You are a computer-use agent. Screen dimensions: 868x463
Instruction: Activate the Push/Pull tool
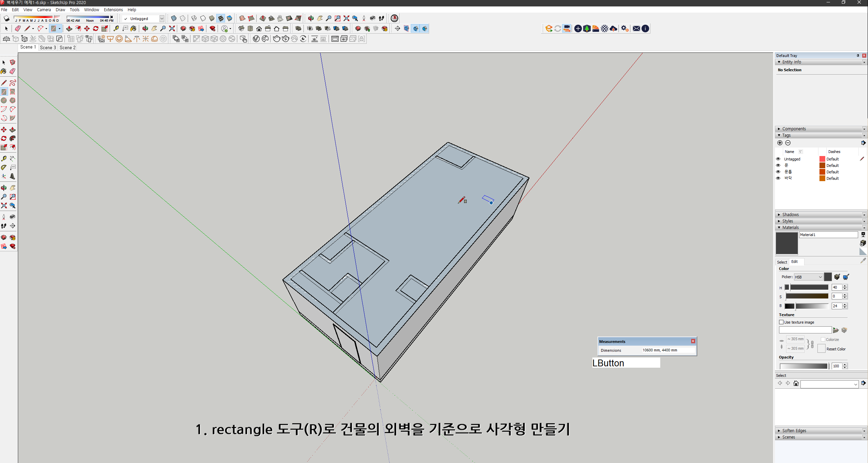pos(13,130)
